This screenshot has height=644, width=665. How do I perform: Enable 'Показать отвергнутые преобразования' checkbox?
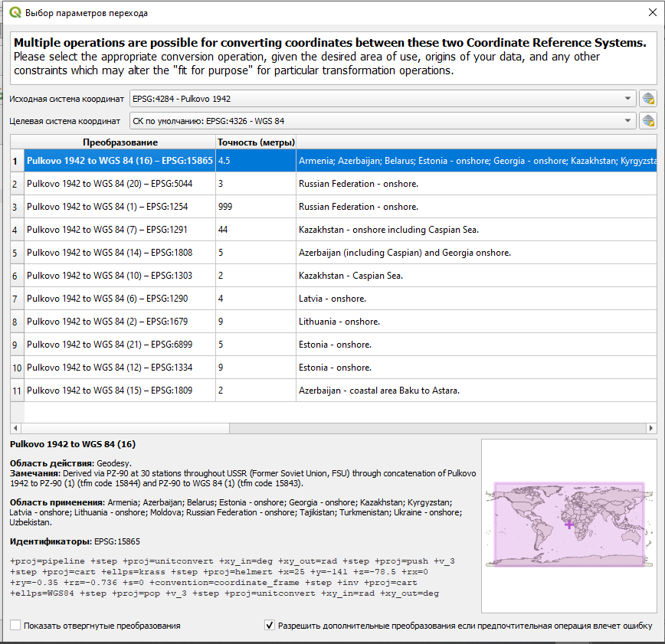coord(16,626)
